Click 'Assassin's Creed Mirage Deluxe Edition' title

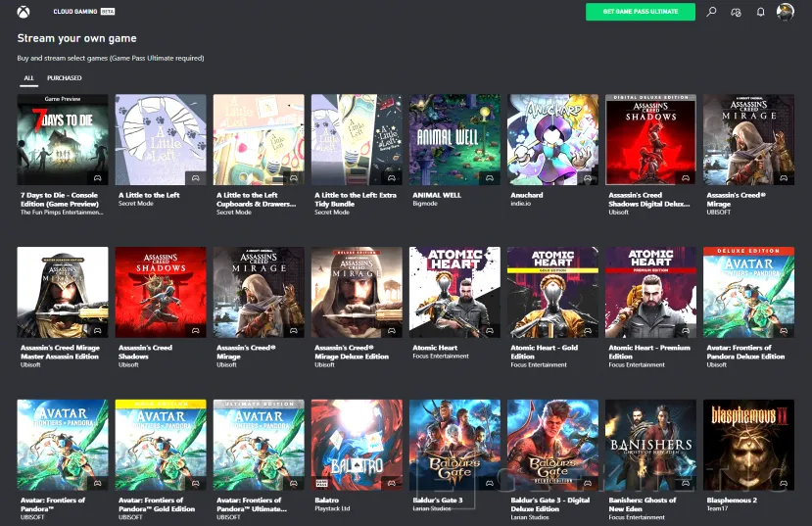pos(352,352)
